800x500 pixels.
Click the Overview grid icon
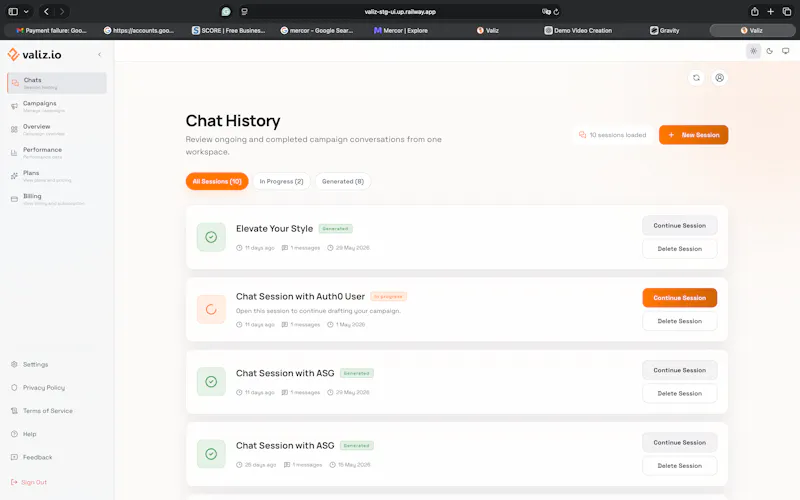(x=14, y=130)
